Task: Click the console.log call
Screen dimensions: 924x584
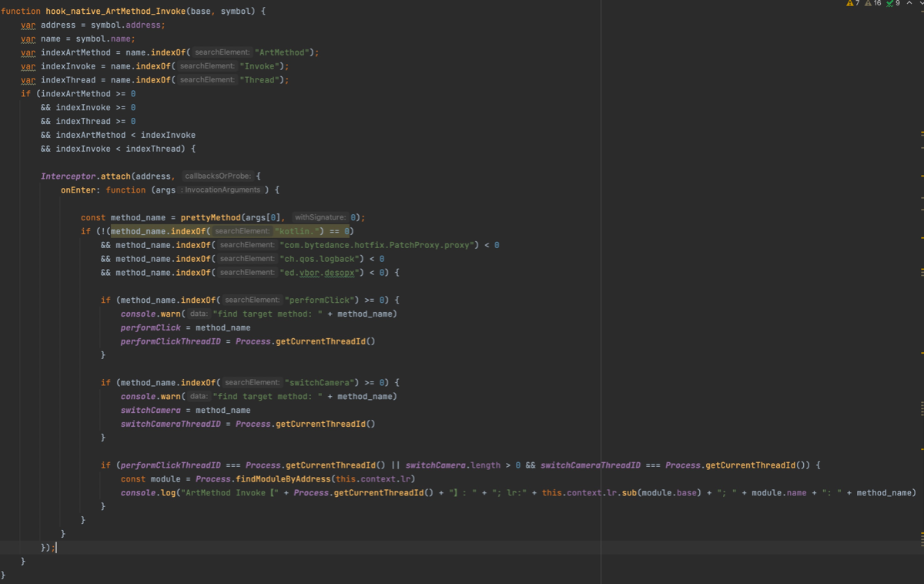Action: tap(148, 493)
